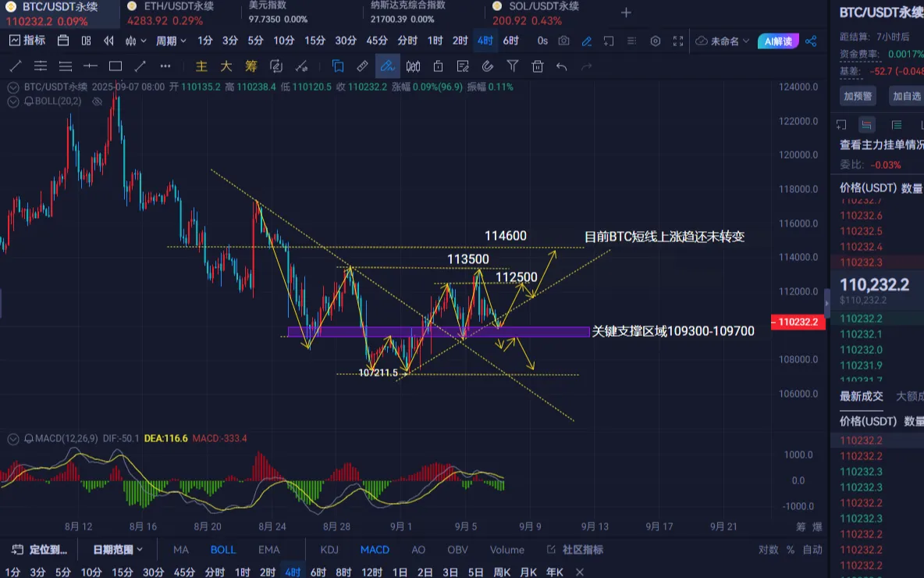
Task: Hide the BOLL indicator with eye icon
Action: click(98, 102)
